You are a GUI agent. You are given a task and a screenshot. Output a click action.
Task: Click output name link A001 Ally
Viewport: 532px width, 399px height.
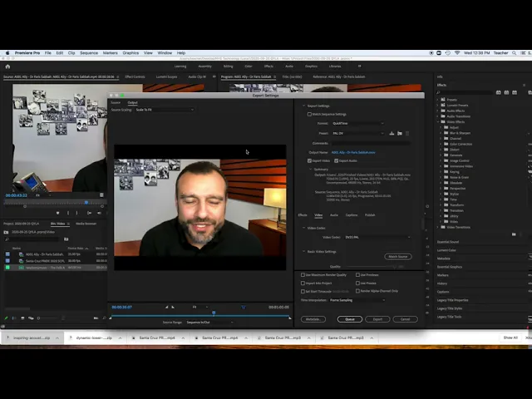coord(353,152)
